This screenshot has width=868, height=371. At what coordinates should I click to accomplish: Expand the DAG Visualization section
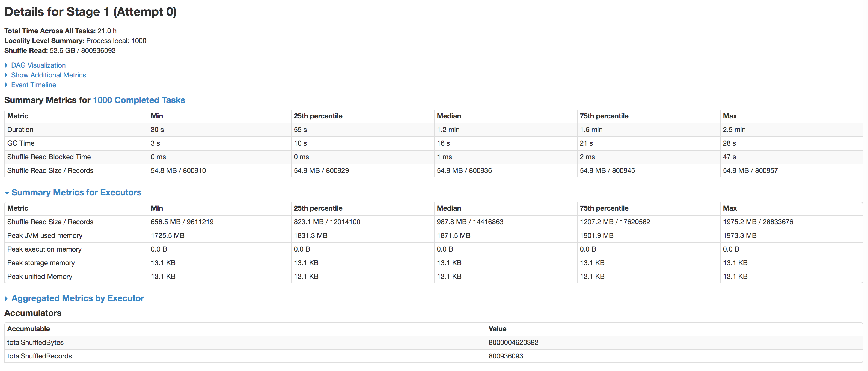38,65
